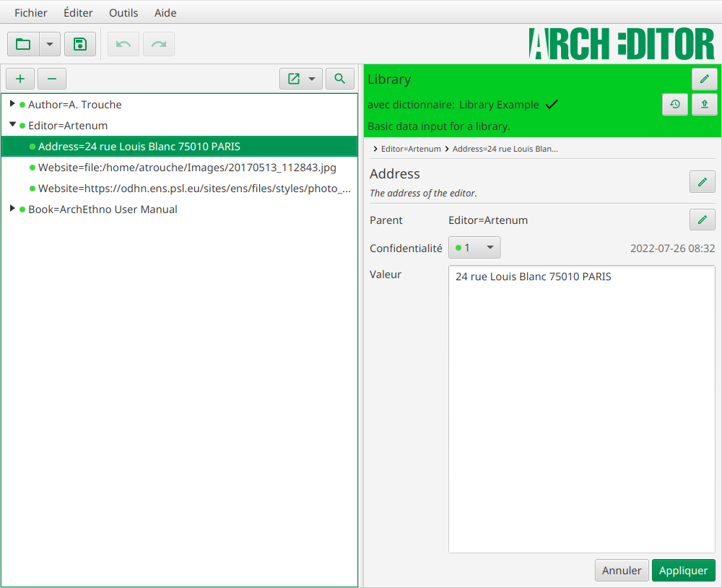722x588 pixels.
Task: Collapse the Editor=Artenum tree node
Action: click(x=12, y=124)
